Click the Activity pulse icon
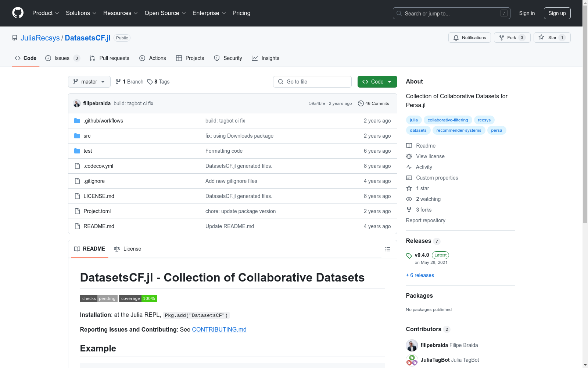 point(409,167)
